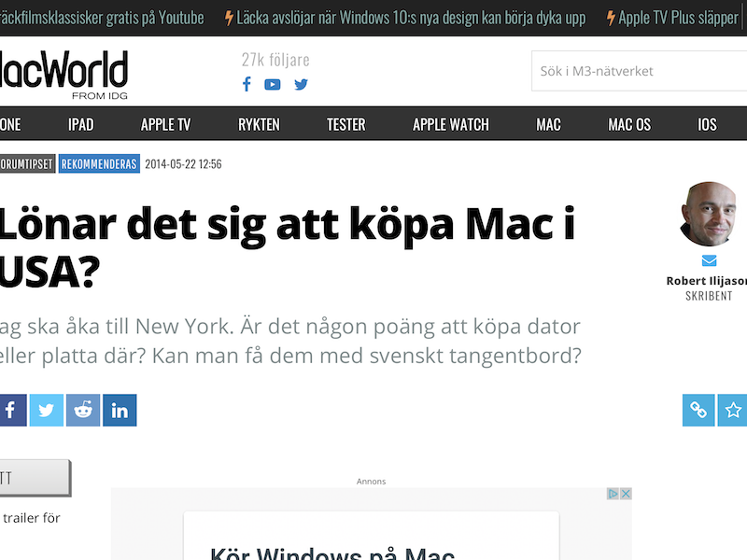Click the article headline 'Lönar det sig att köpa Mac i USA?'
747x560 pixels.
click(288, 247)
